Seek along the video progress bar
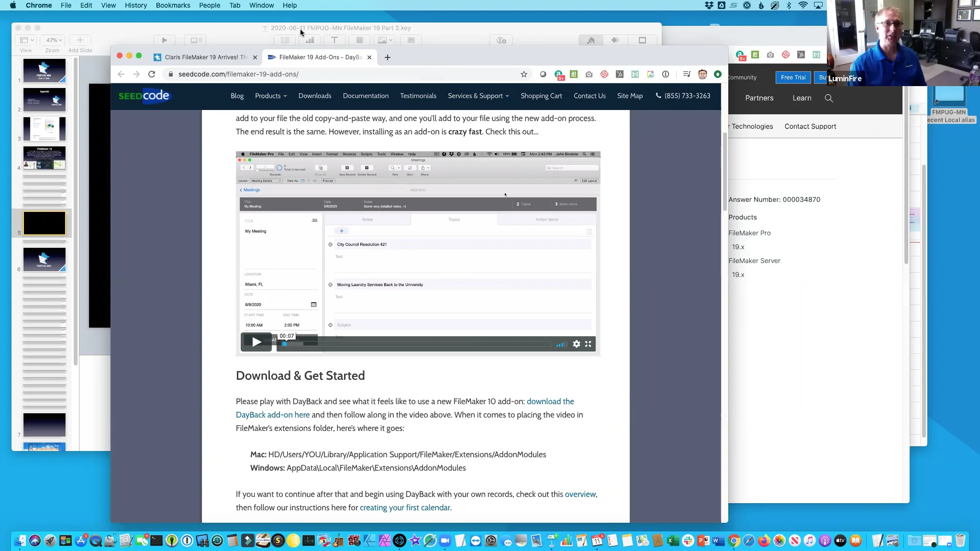This screenshot has height=551, width=980. (x=415, y=344)
